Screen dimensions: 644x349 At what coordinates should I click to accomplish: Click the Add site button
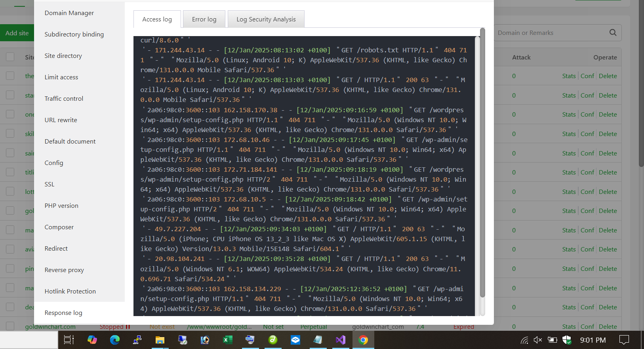click(17, 33)
